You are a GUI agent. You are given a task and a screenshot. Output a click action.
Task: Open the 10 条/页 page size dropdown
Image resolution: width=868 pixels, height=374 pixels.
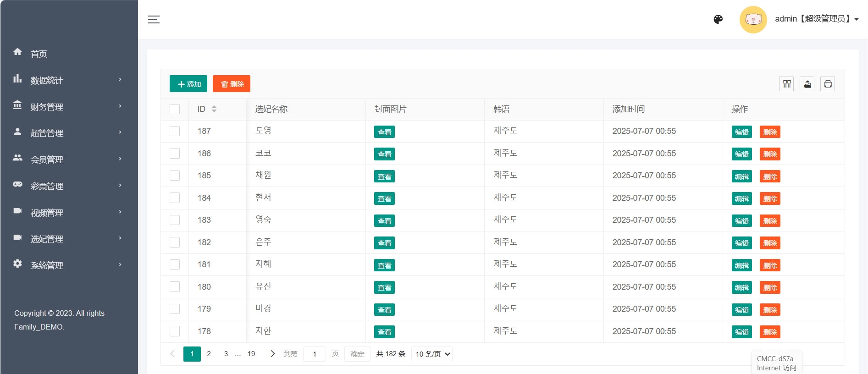[432, 354]
